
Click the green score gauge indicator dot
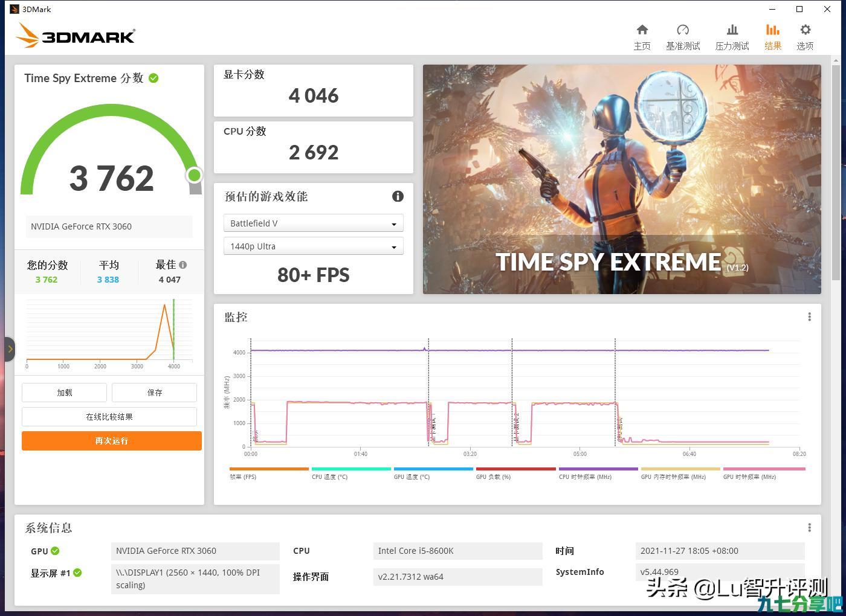pyautogui.click(x=194, y=175)
